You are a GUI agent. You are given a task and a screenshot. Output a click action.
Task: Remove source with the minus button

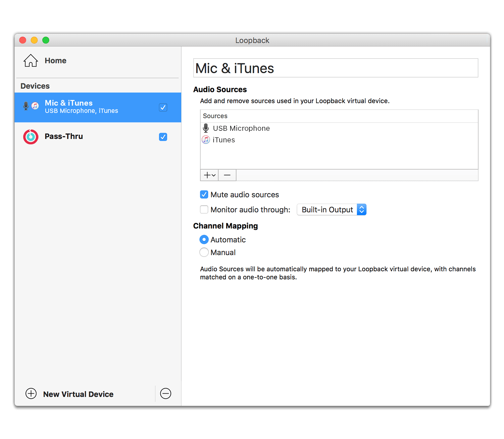click(x=227, y=175)
